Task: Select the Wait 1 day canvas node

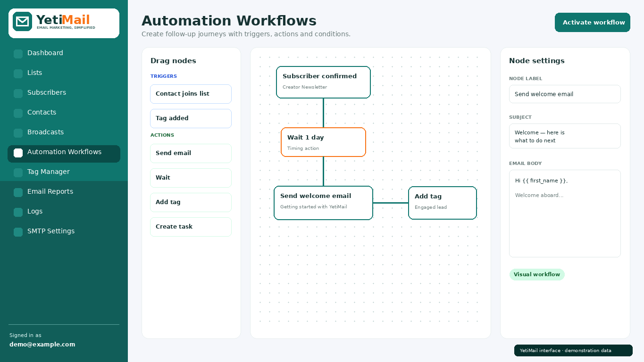Action: [323, 142]
